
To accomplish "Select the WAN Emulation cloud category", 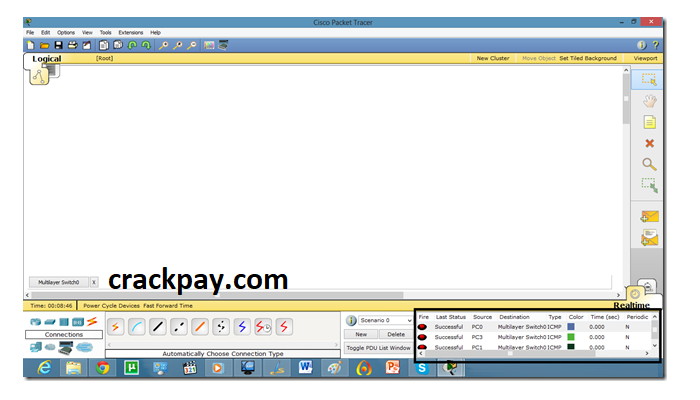I will pyautogui.click(x=50, y=347).
